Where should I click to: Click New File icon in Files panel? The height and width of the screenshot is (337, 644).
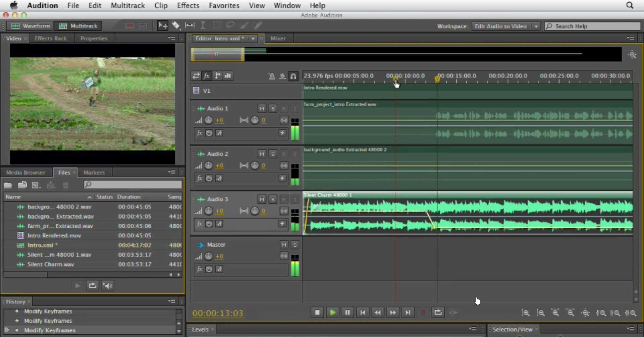[36, 185]
